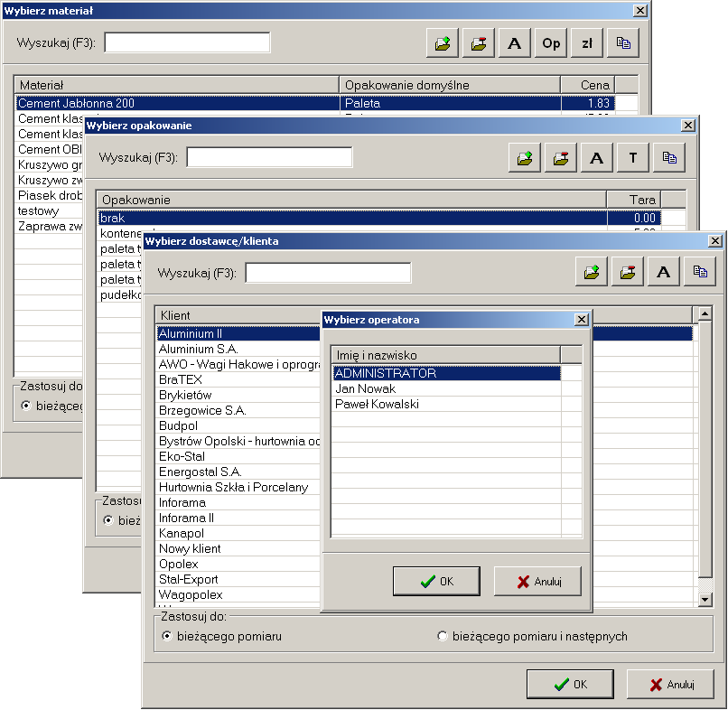Click add-record icon in Wybierz materiał toolbar
The height and width of the screenshot is (710, 728).
coord(443,43)
